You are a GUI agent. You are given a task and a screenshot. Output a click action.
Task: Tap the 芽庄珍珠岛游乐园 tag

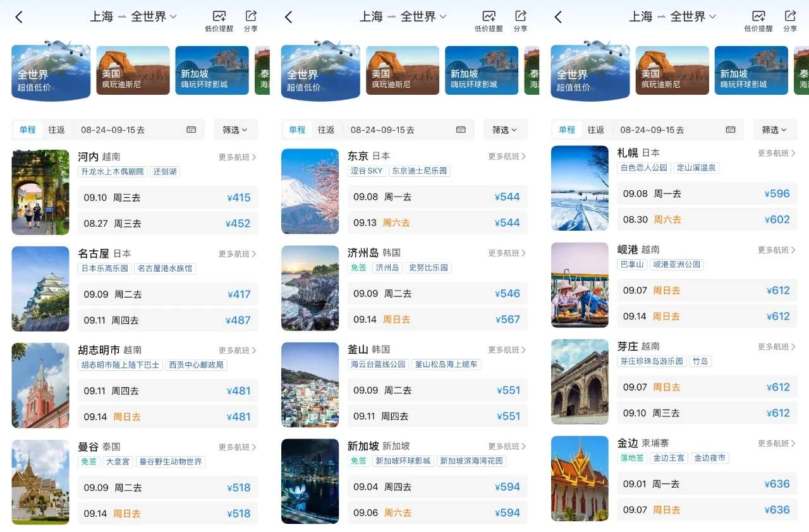652,361
